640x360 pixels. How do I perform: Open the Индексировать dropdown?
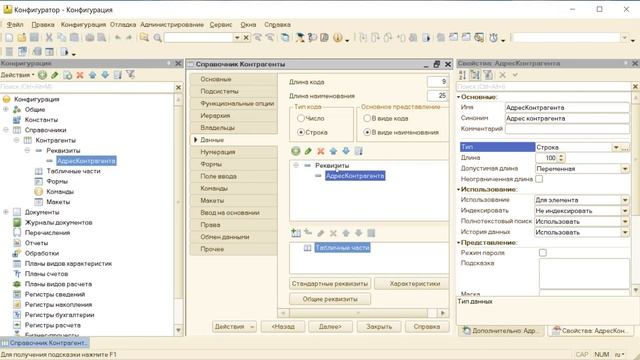pos(625,211)
